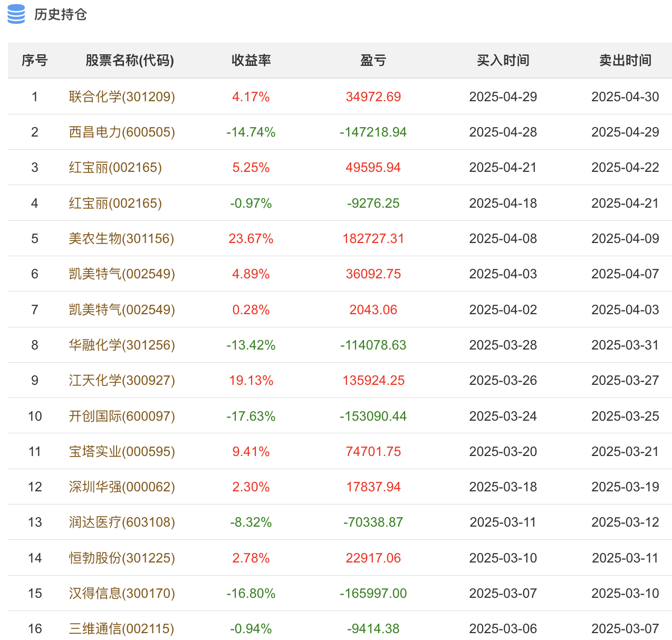Viewport: 672px width, 640px height.
Task: Select the sell date 2025-03-19
Action: (626, 487)
